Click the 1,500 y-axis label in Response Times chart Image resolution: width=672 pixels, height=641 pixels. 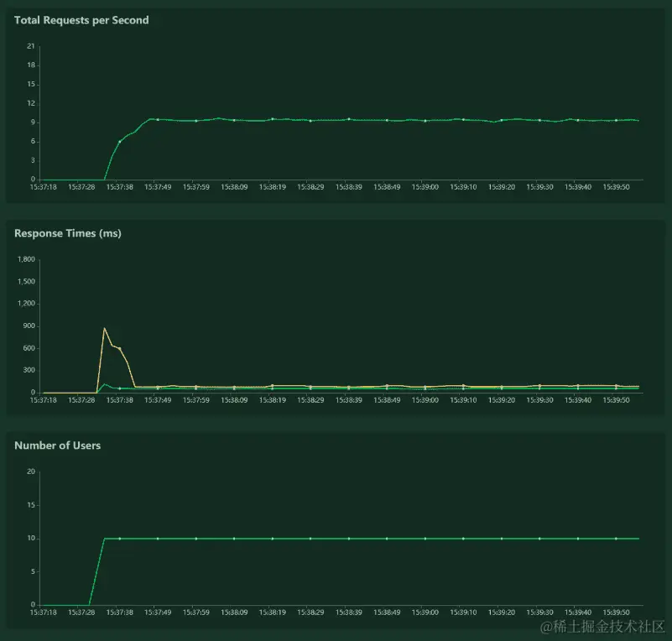click(26, 282)
